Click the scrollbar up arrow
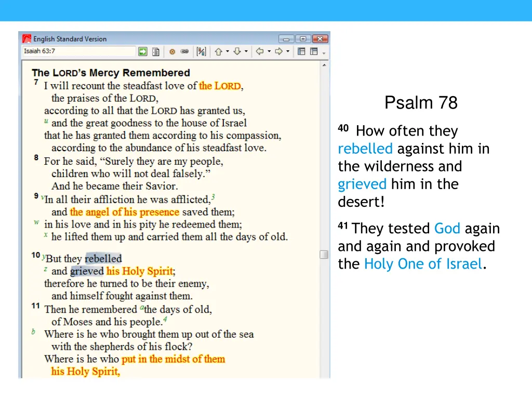The image size is (532, 399). [324, 65]
